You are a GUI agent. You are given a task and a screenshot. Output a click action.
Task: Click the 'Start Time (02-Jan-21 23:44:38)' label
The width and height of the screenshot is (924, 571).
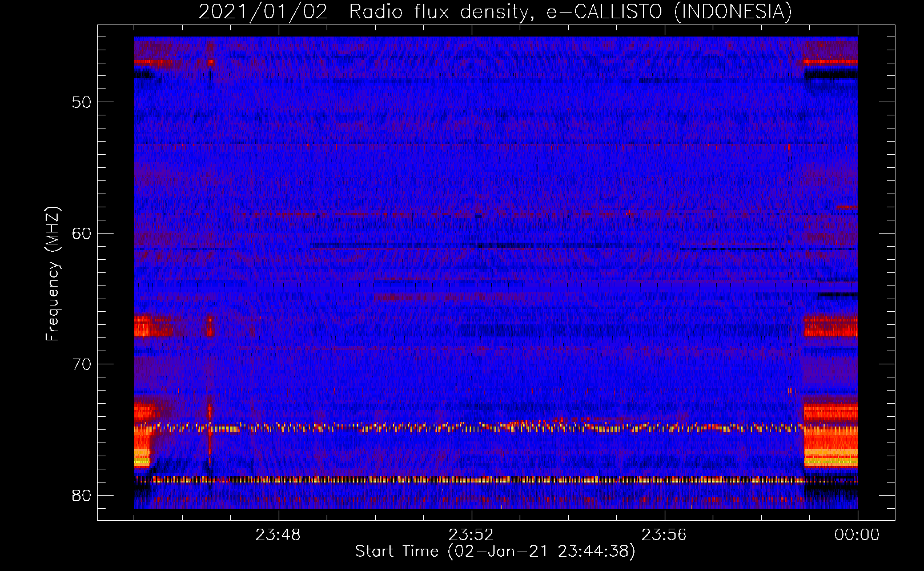coord(495,552)
